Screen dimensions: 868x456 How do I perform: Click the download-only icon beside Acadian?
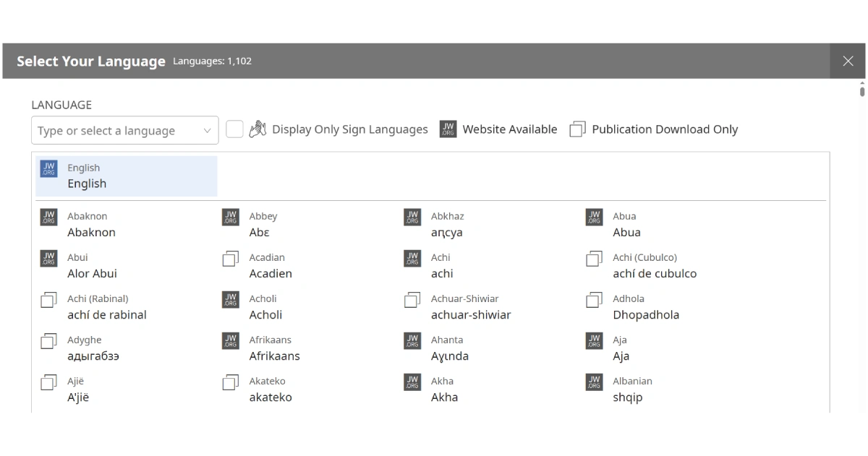click(231, 259)
